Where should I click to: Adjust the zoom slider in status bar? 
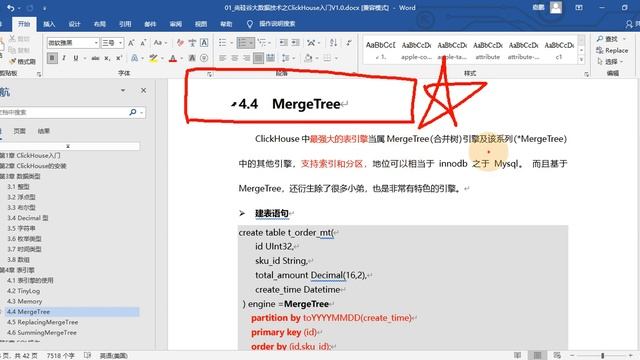602,356
